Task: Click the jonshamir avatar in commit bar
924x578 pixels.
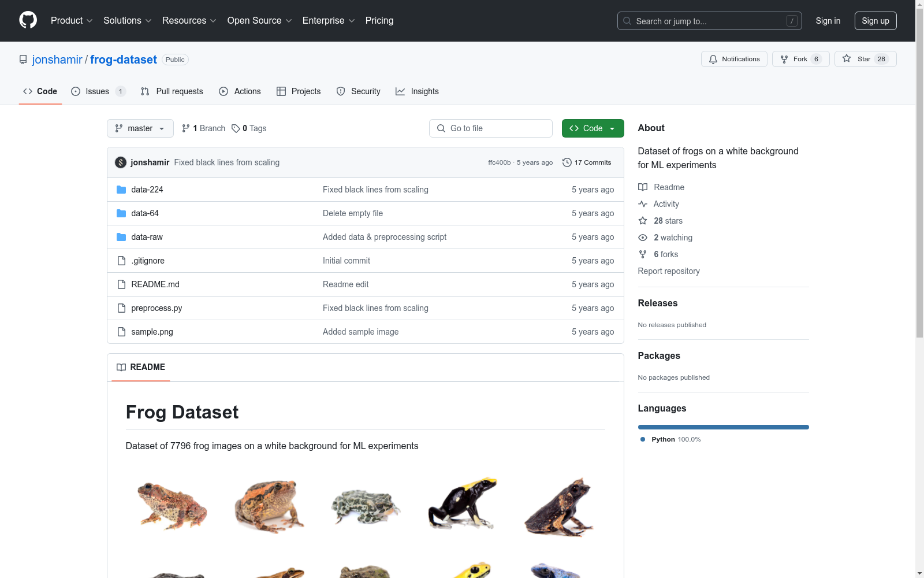Action: pos(121,162)
